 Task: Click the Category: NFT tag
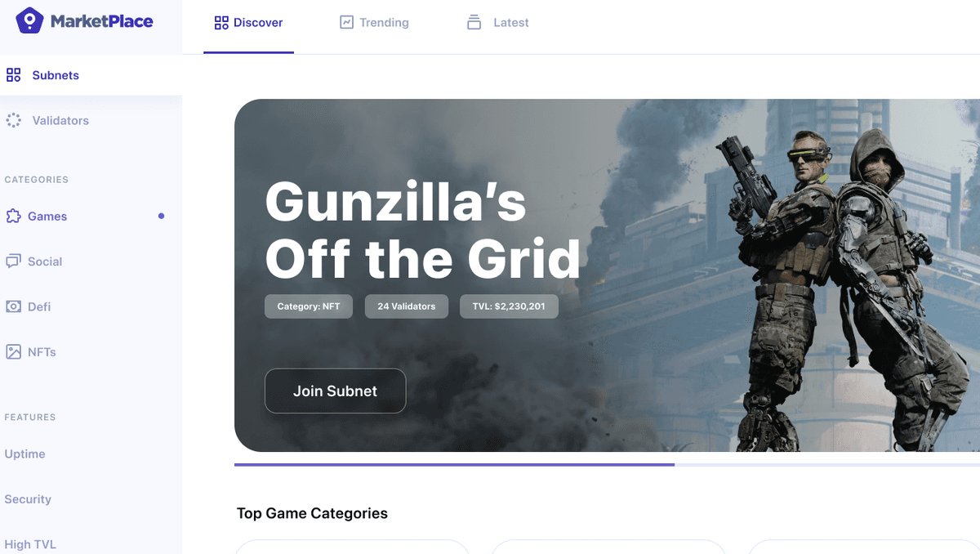tap(309, 306)
